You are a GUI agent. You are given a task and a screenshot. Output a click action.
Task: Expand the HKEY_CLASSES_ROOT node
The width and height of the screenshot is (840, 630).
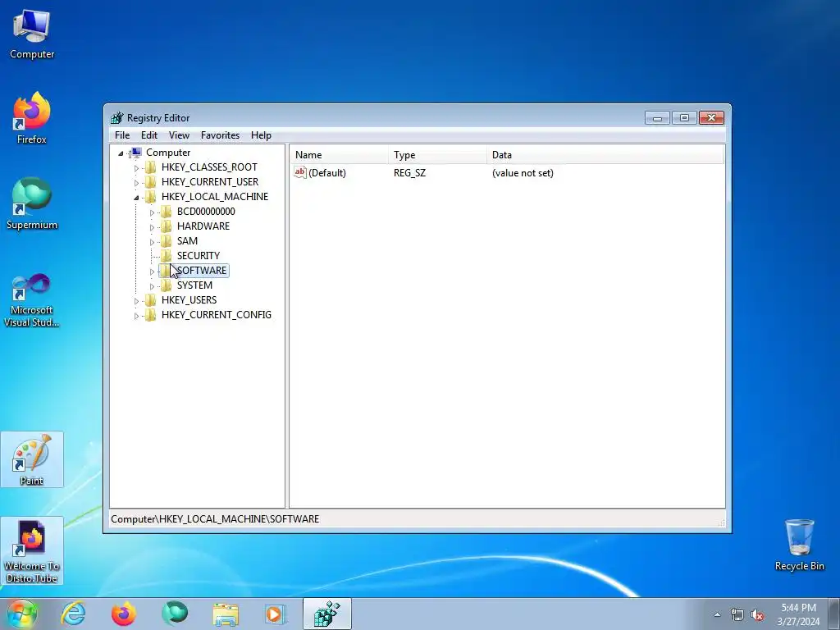coord(136,168)
